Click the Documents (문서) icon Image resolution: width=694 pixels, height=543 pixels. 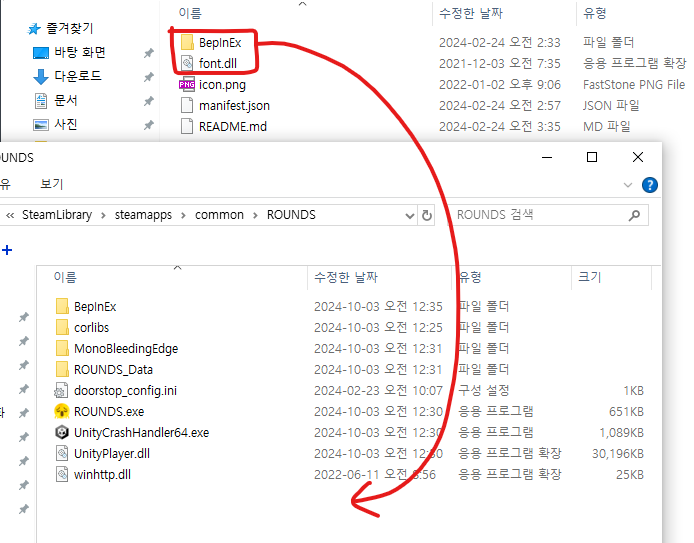coord(41,101)
